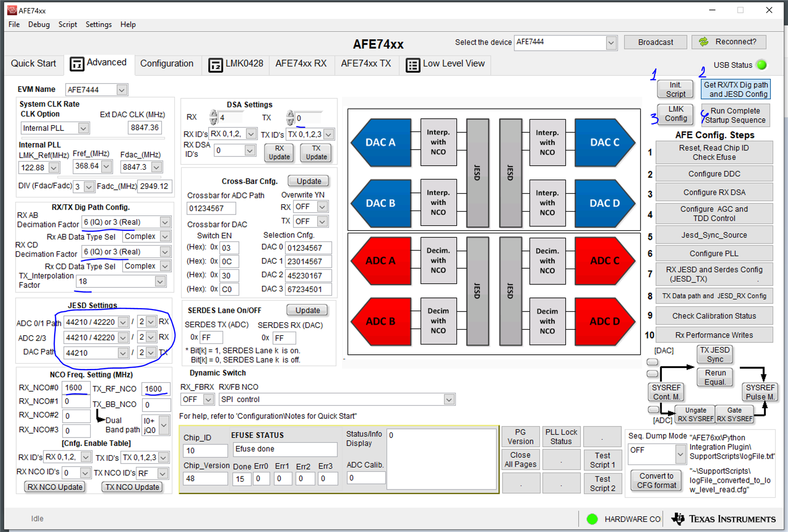Open the LMK_Ref 122.88 dropdown
788x532 pixels.
click(x=54, y=167)
